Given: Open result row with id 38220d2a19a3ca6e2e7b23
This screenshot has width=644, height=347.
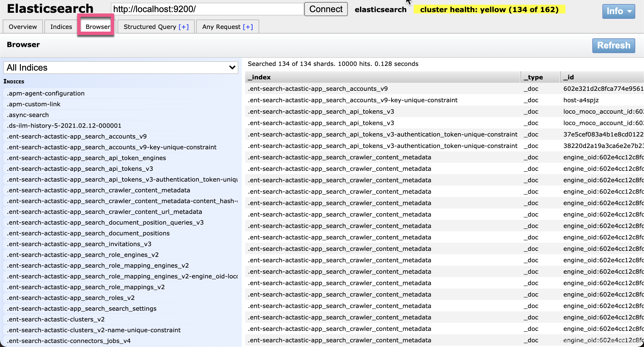Looking at the screenshot, I should (x=445, y=146).
